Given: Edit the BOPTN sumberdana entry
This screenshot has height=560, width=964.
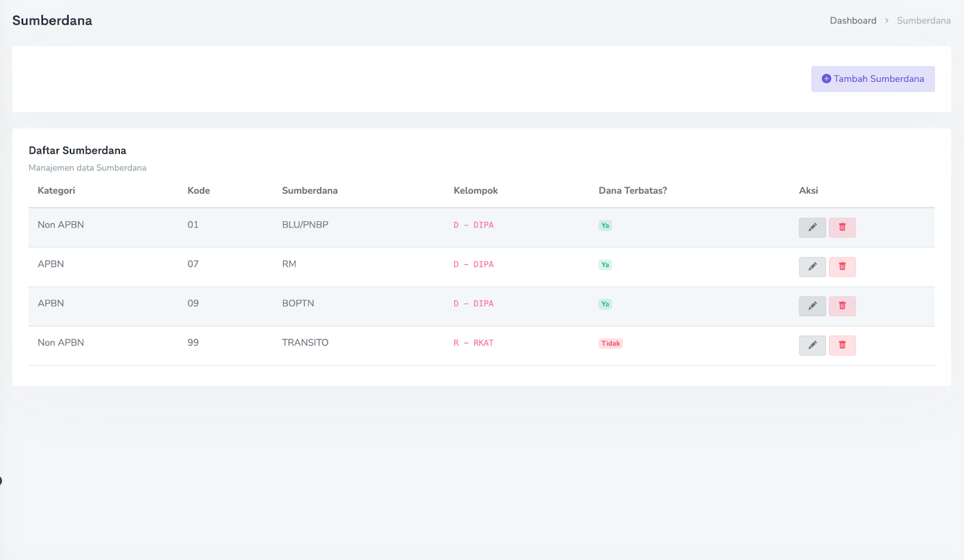Looking at the screenshot, I should [812, 306].
